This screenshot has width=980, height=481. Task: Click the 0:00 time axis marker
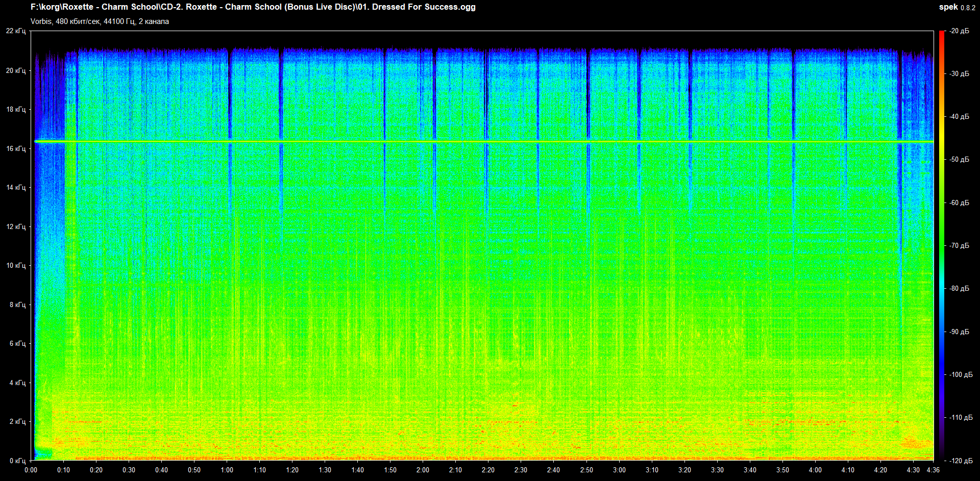[31, 470]
